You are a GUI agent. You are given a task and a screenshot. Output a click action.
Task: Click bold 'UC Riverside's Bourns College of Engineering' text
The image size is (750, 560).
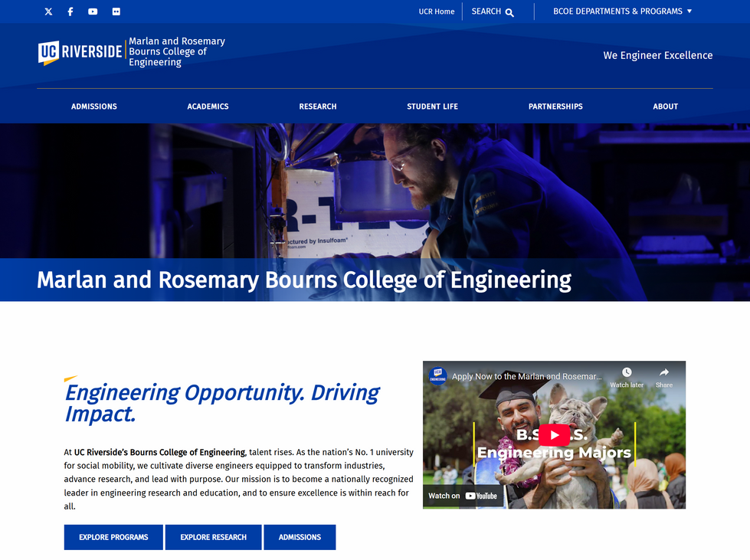pyautogui.click(x=159, y=452)
